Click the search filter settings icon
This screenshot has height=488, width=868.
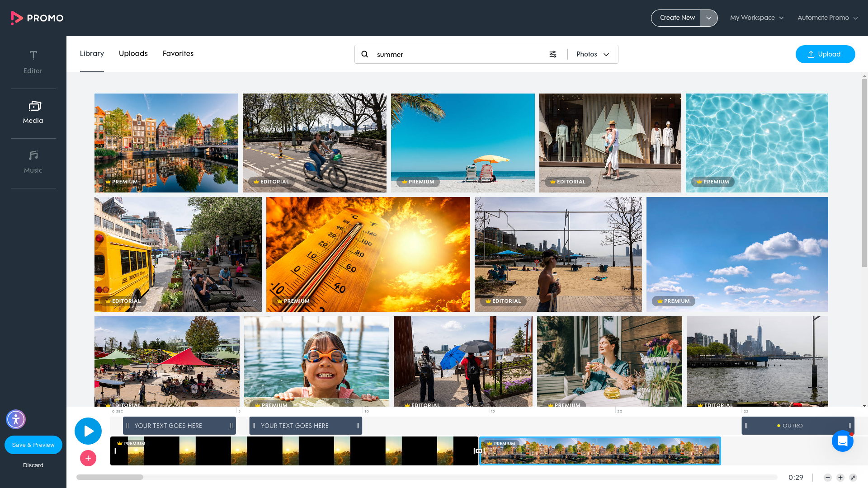553,54
